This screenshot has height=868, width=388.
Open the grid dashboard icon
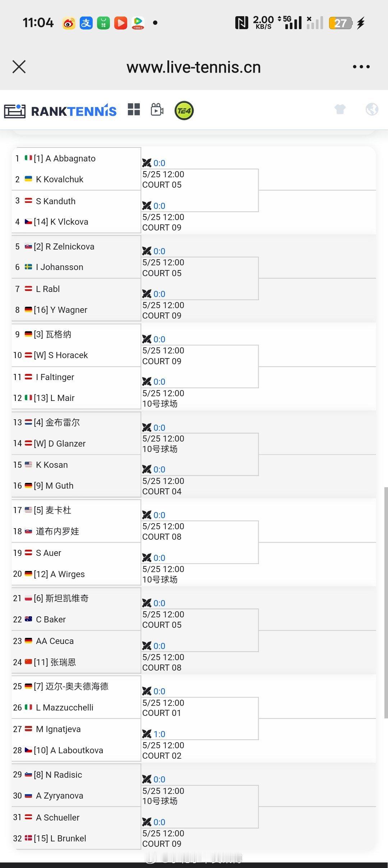[x=134, y=110]
